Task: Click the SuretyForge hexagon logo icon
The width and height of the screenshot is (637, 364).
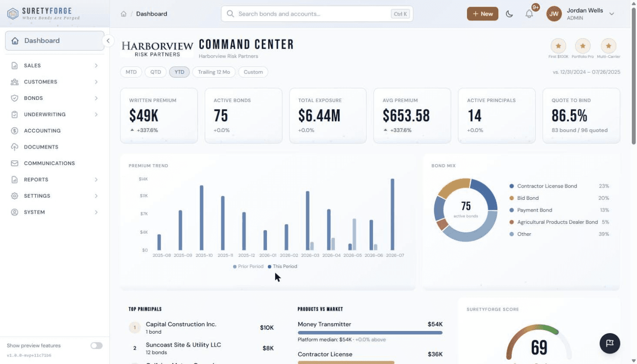Action: (x=13, y=14)
